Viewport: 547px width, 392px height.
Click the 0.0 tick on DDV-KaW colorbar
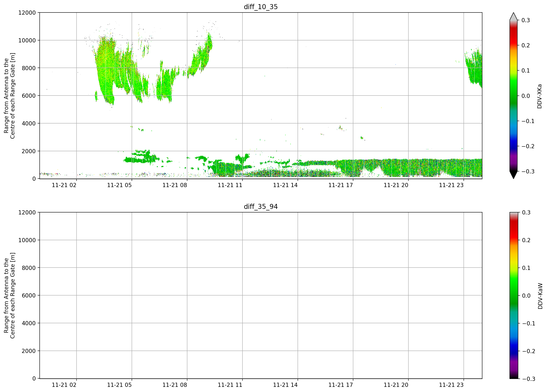[x=526, y=295]
